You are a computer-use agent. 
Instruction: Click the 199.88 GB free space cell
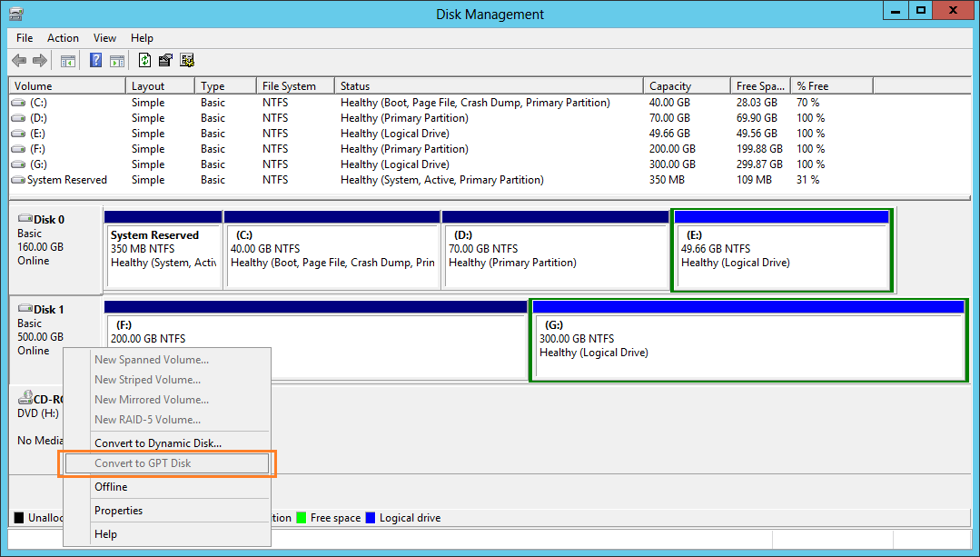[x=759, y=149]
